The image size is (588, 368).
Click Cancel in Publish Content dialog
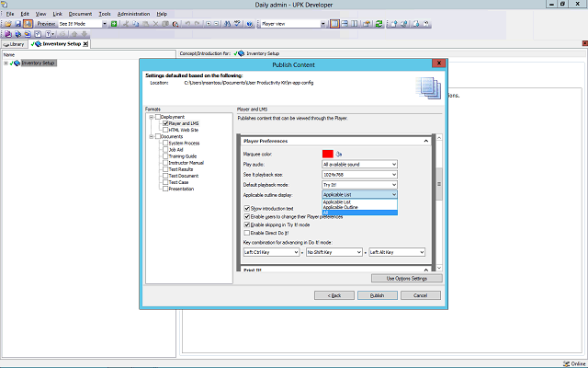point(421,295)
